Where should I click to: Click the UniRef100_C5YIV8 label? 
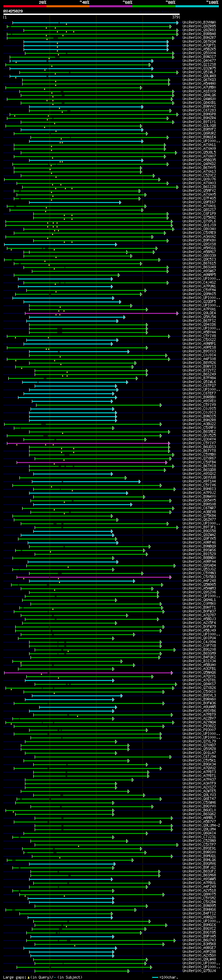(199, 336)
